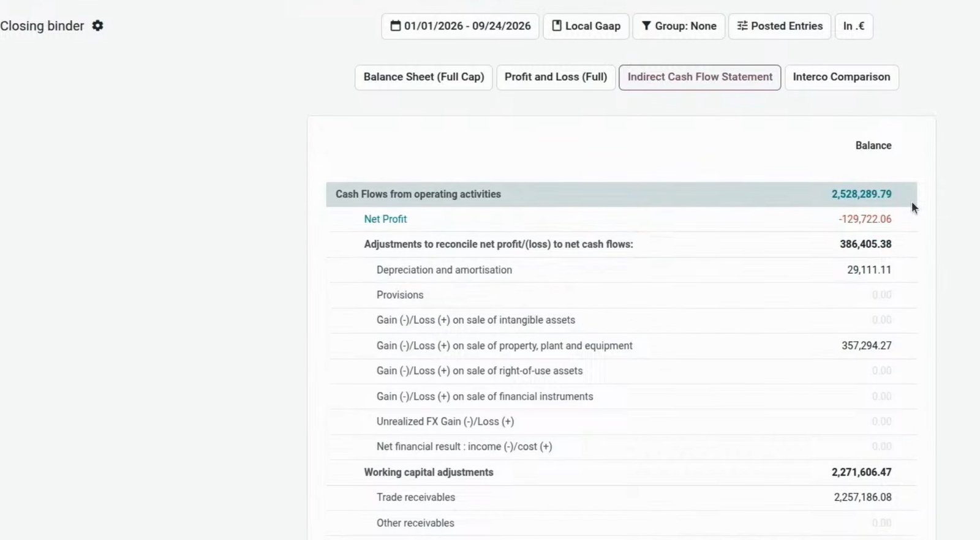Click the Adjustments to reconcile net profit row
This screenshot has height=540, width=980.
point(622,244)
